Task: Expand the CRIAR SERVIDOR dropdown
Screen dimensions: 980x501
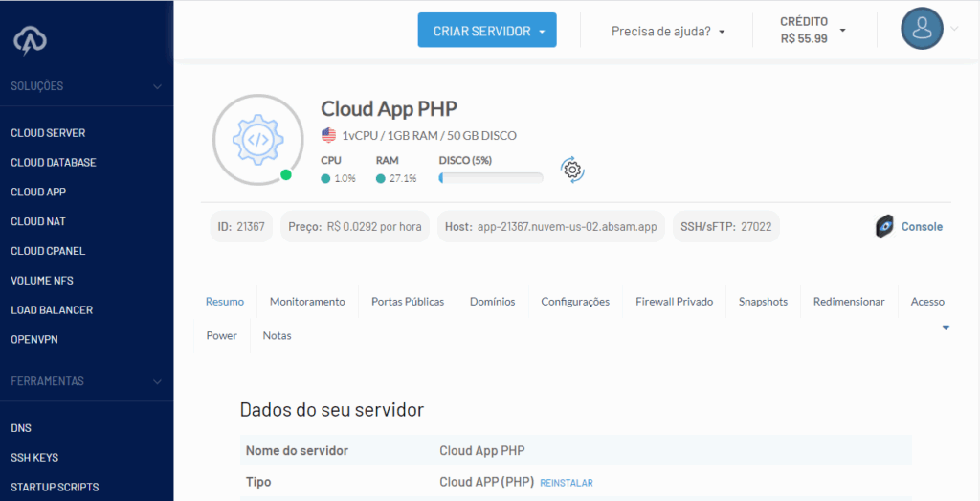Action: (x=486, y=31)
